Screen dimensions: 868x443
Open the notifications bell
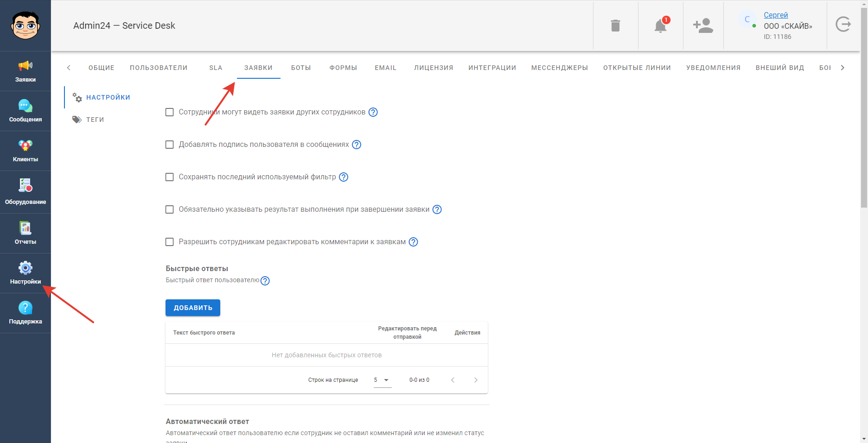pyautogui.click(x=660, y=25)
